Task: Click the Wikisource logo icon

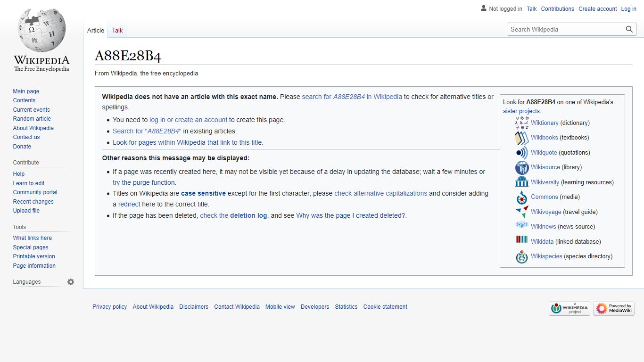Action: pyautogui.click(x=522, y=167)
